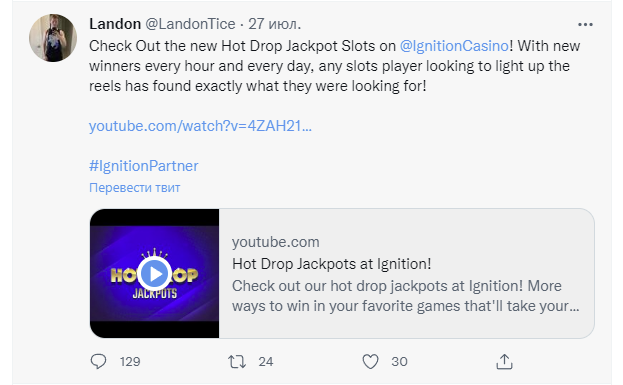Open card title Hot Drop Jackpots at Ignition!
This screenshot has height=385, width=623.
point(332,264)
